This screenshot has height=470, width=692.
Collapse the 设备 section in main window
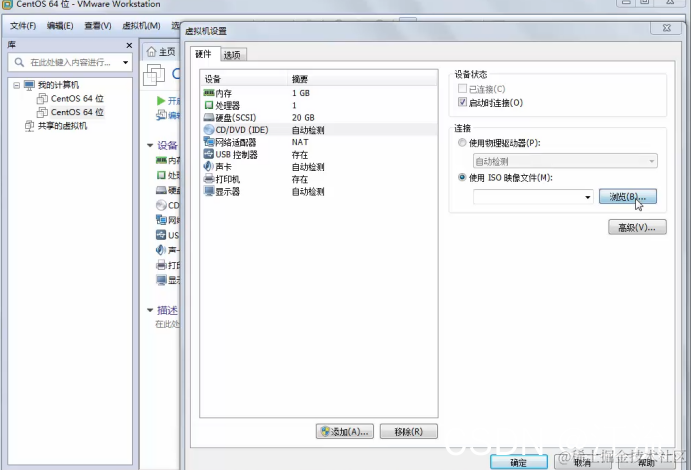point(150,145)
